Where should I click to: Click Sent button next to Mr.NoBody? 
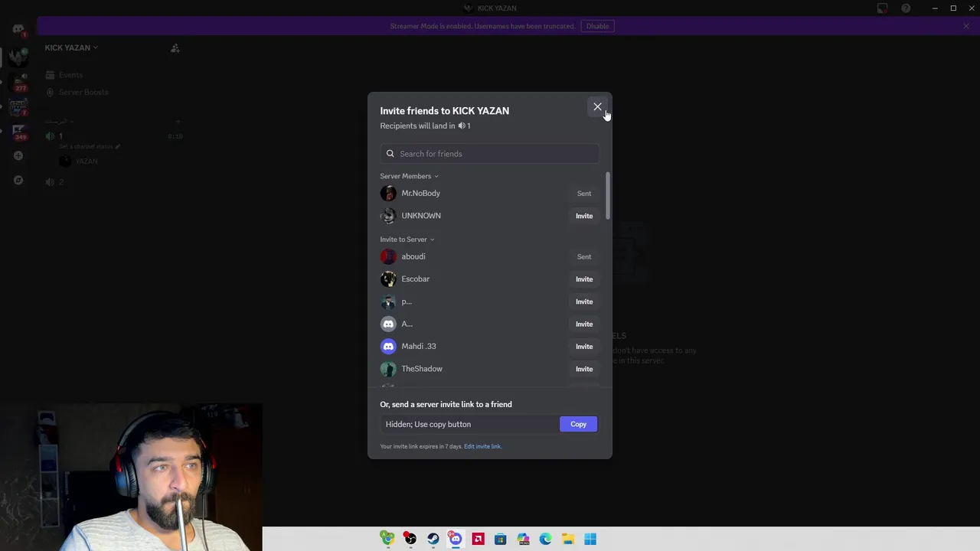point(584,194)
